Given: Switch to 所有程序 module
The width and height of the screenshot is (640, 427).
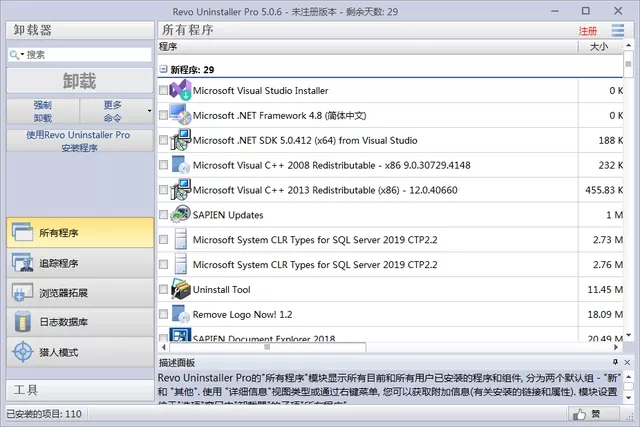Looking at the screenshot, I should tap(80, 233).
